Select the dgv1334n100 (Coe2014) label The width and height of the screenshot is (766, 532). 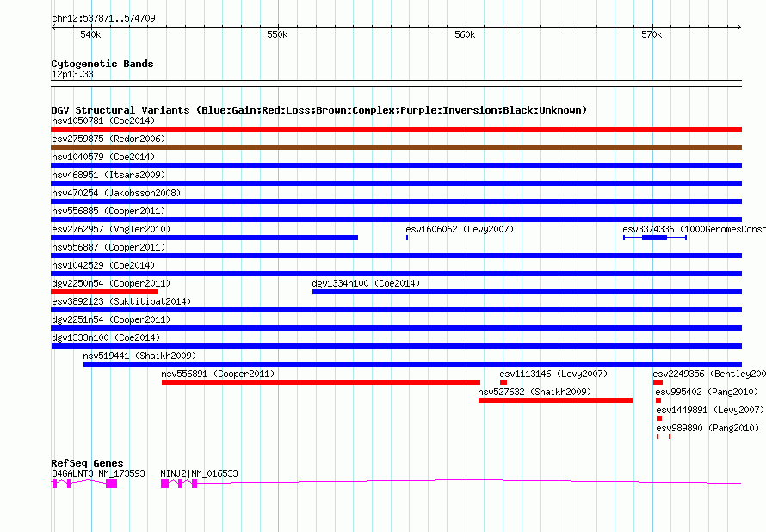tap(366, 283)
